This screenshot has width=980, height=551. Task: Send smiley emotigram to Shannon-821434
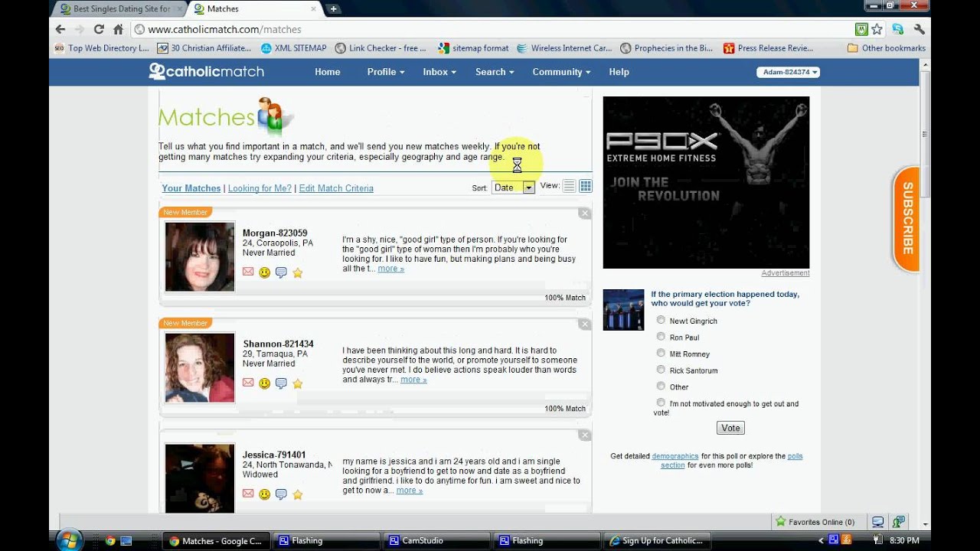click(264, 383)
